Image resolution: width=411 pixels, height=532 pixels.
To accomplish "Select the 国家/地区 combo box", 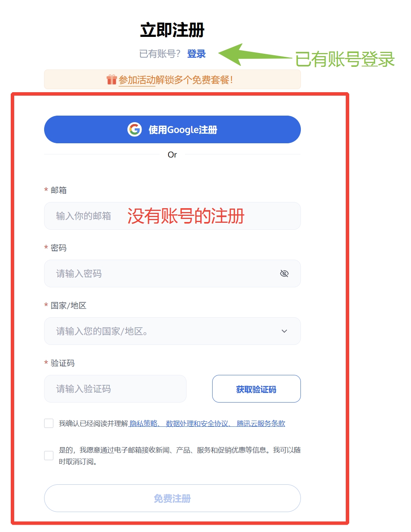I will [172, 331].
